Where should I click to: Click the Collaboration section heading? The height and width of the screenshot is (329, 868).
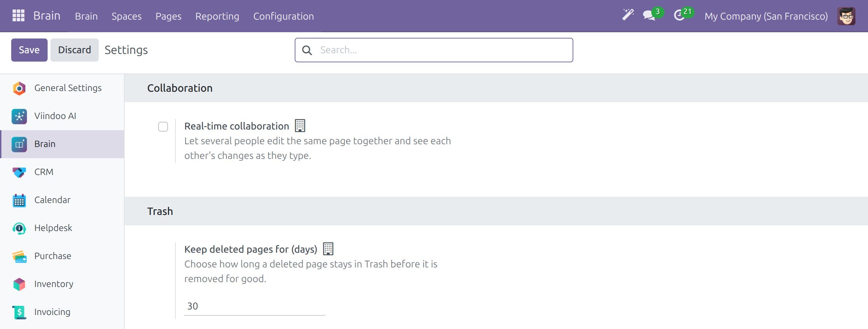click(x=180, y=88)
